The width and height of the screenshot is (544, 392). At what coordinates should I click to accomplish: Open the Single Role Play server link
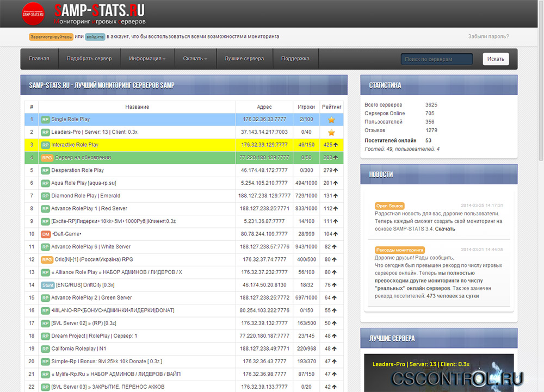70,119
